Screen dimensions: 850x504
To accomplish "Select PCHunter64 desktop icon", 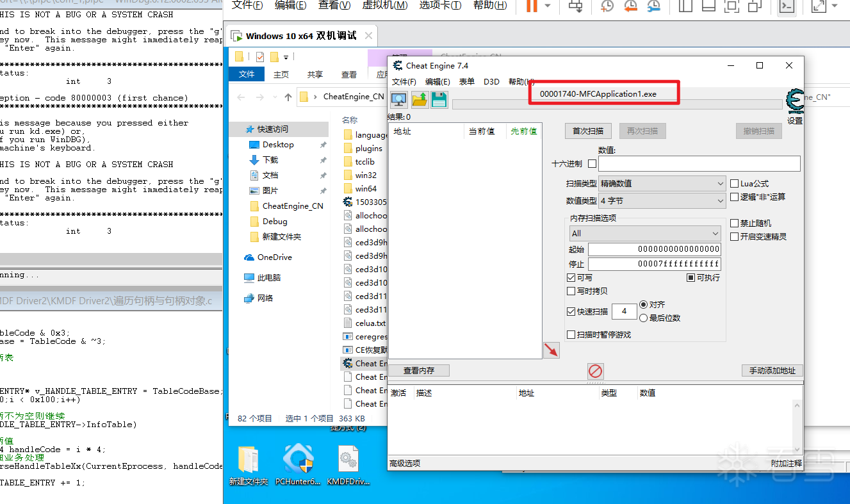I will point(298,466).
